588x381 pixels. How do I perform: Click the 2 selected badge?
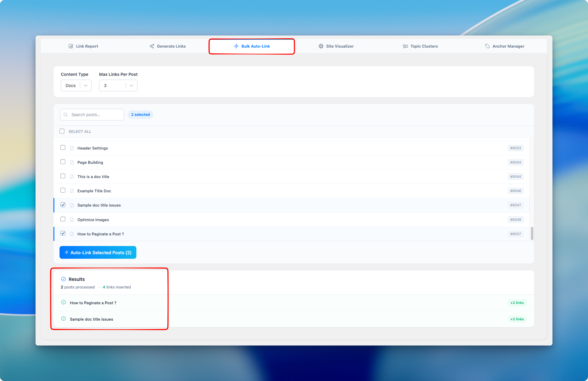(x=140, y=115)
